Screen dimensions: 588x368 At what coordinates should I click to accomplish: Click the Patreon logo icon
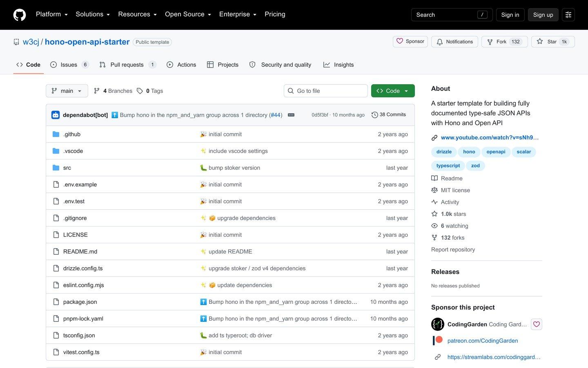tap(438, 340)
